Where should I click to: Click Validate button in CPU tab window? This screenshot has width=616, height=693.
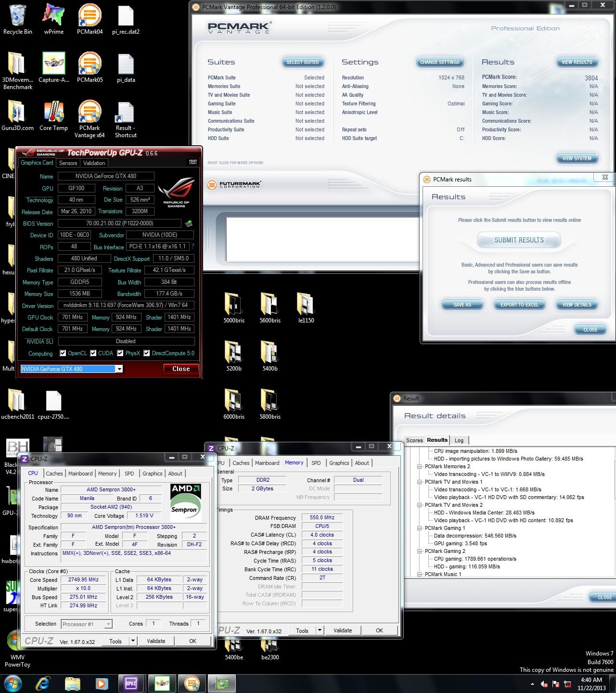[x=156, y=641]
